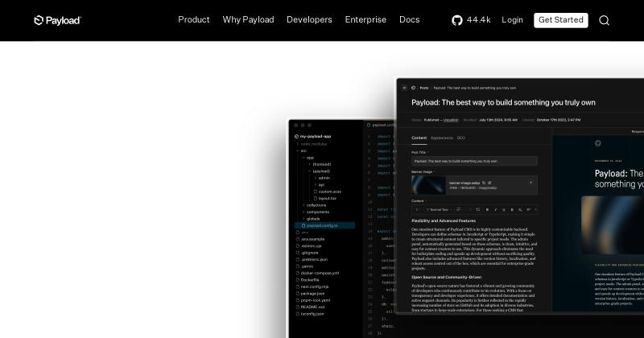Switch to the Content tab
The width and height of the screenshot is (644, 338).
click(x=419, y=138)
